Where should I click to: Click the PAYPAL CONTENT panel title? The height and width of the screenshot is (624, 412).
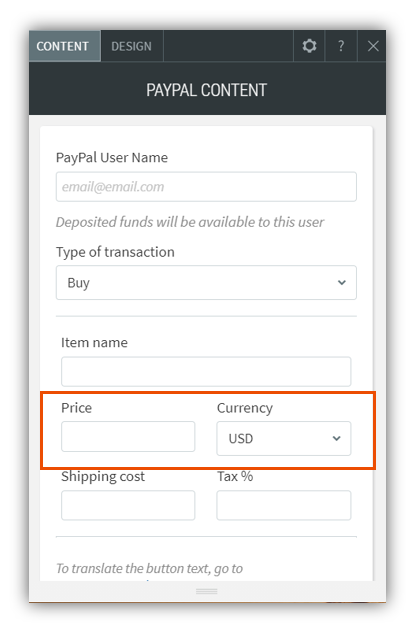(207, 90)
